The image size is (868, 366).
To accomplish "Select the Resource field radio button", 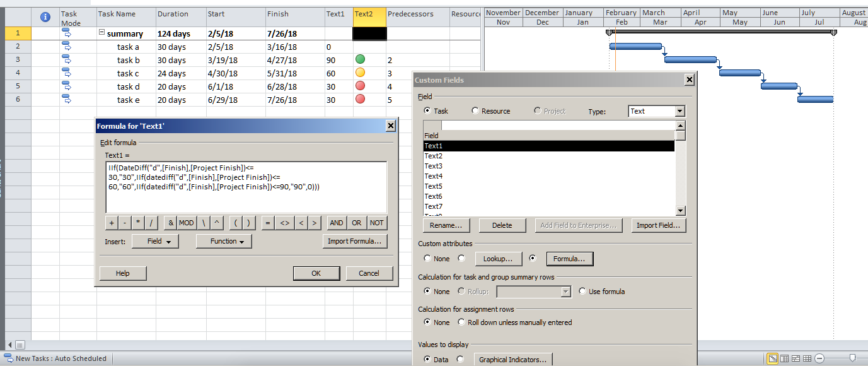I will point(475,111).
